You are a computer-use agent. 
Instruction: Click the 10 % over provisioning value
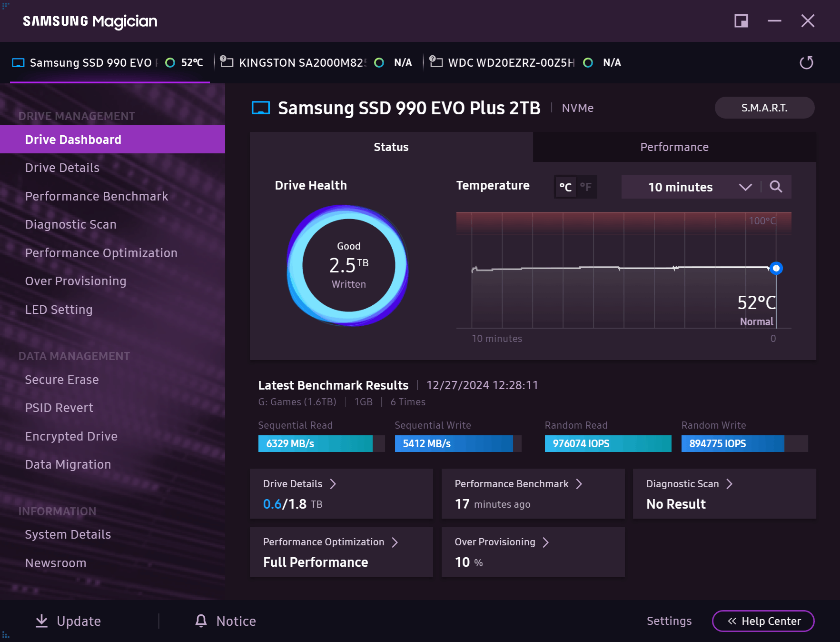click(x=469, y=562)
